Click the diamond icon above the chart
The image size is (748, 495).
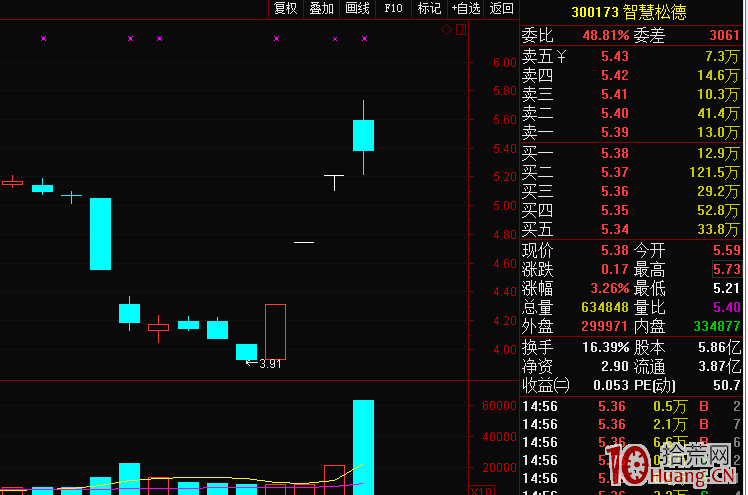tap(446, 30)
